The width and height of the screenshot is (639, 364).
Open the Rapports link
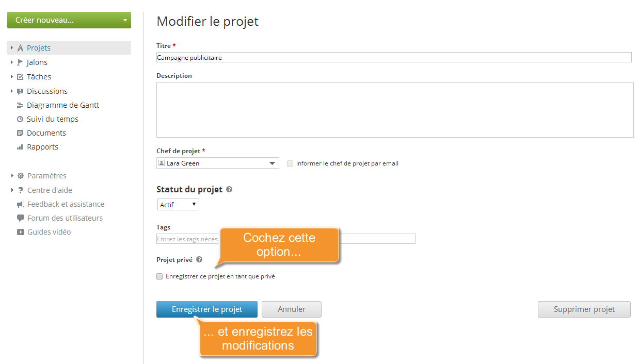click(42, 147)
